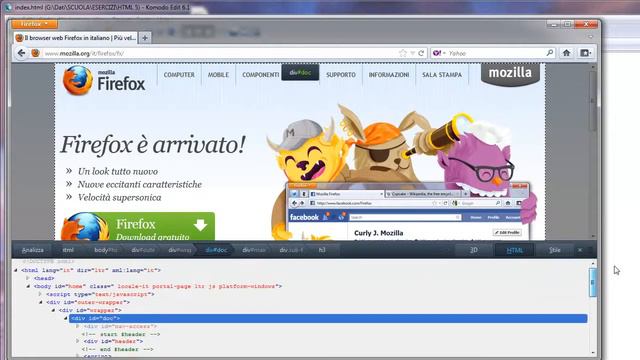Click the markup panel vertical scrollbar thumb
This screenshot has height=360, width=640.
(x=593, y=282)
